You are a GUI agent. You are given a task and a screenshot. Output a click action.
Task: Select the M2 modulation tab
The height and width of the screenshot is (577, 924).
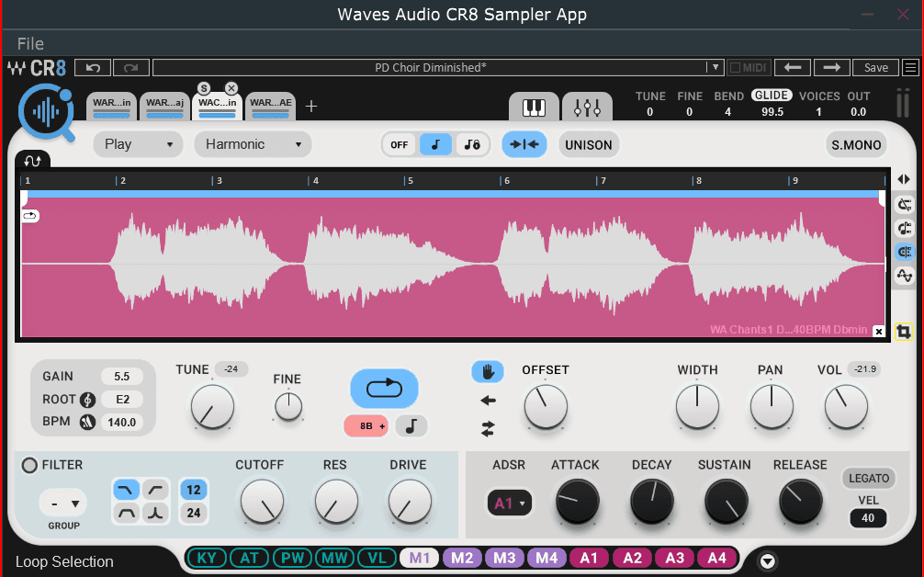coord(462,558)
